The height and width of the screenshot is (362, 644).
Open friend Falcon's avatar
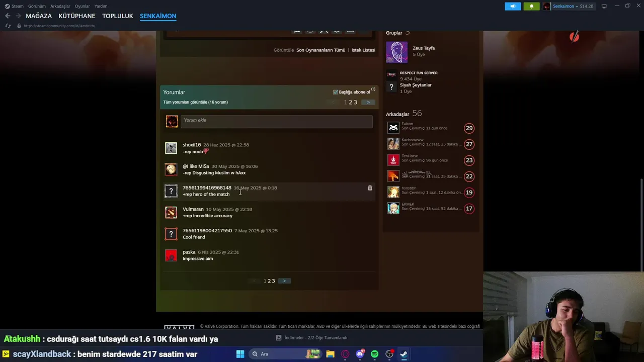(393, 128)
